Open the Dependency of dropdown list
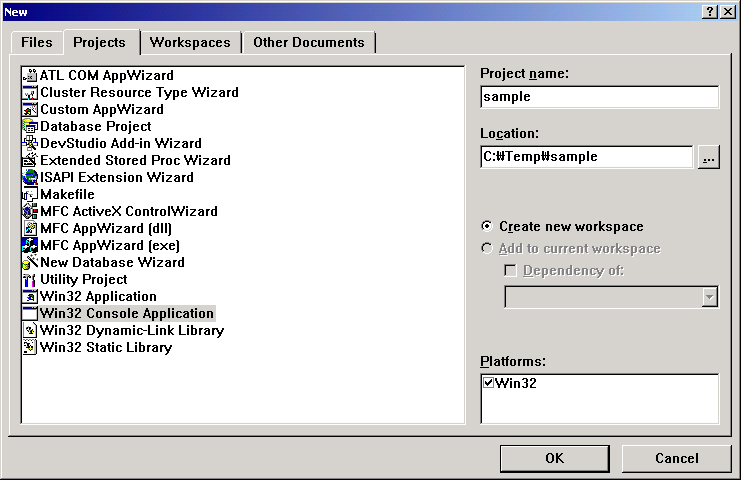741x480 pixels. click(709, 297)
